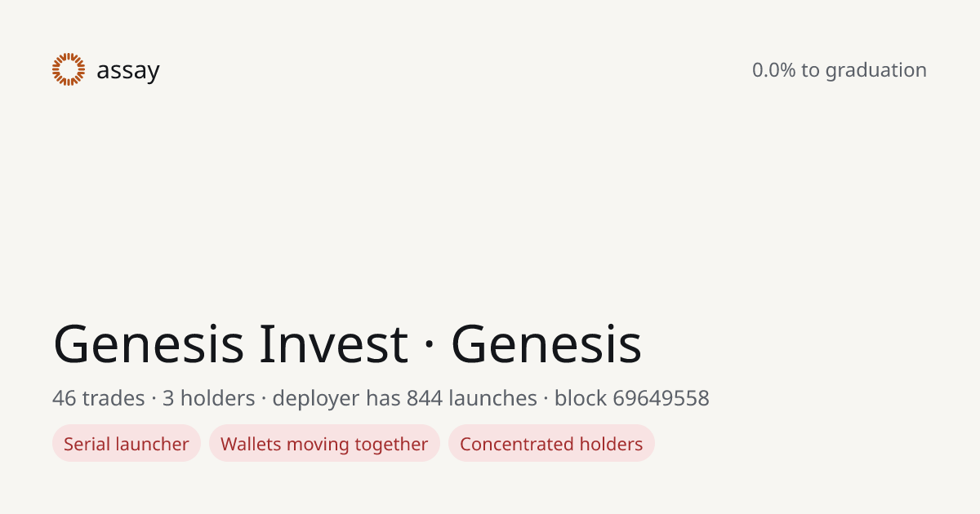The height and width of the screenshot is (514, 980).
Task: Select the Serial launcher tag
Action: click(127, 444)
